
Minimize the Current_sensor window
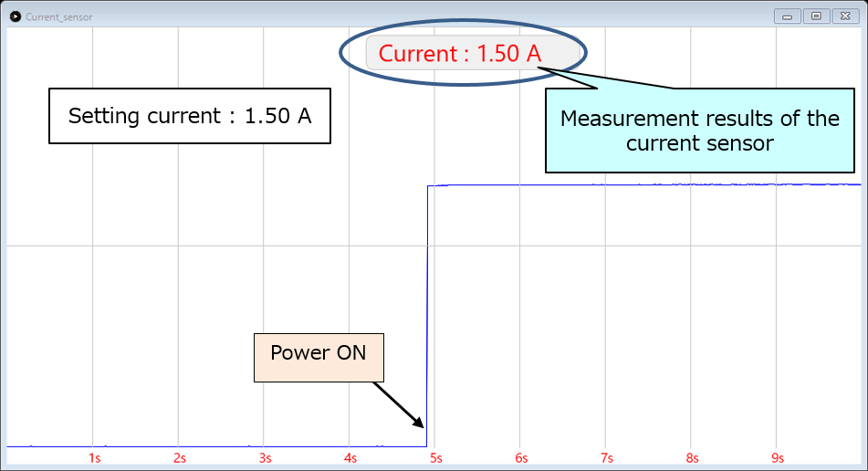coord(787,16)
